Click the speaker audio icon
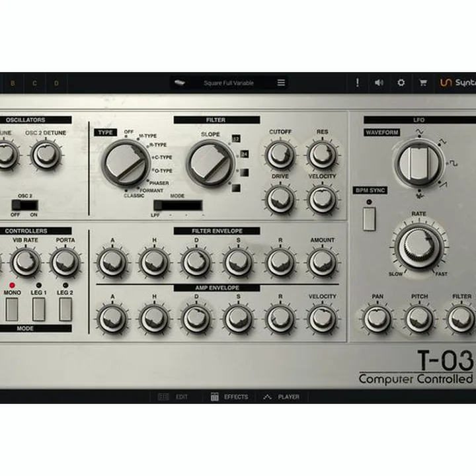This screenshot has height=476, width=476. 379,83
